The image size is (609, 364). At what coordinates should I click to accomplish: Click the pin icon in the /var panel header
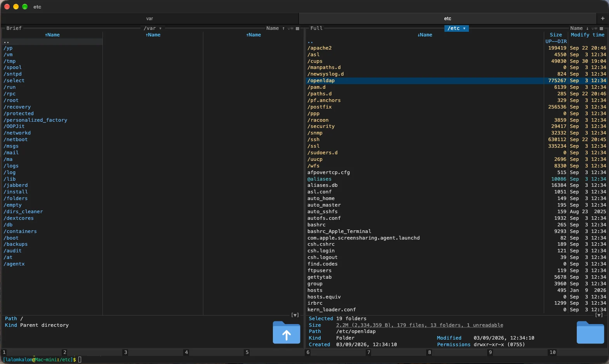[290, 28]
